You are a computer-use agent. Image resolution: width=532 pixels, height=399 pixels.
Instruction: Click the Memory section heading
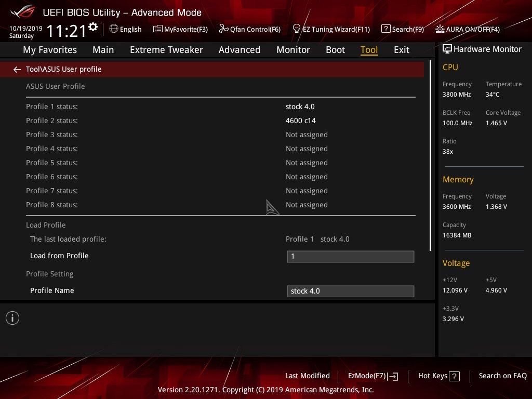(x=458, y=179)
